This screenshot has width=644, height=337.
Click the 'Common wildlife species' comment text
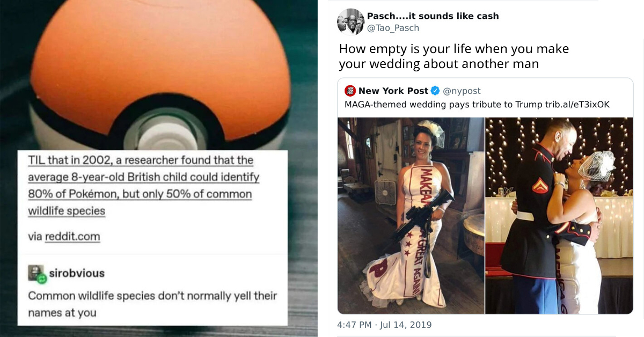tap(150, 303)
